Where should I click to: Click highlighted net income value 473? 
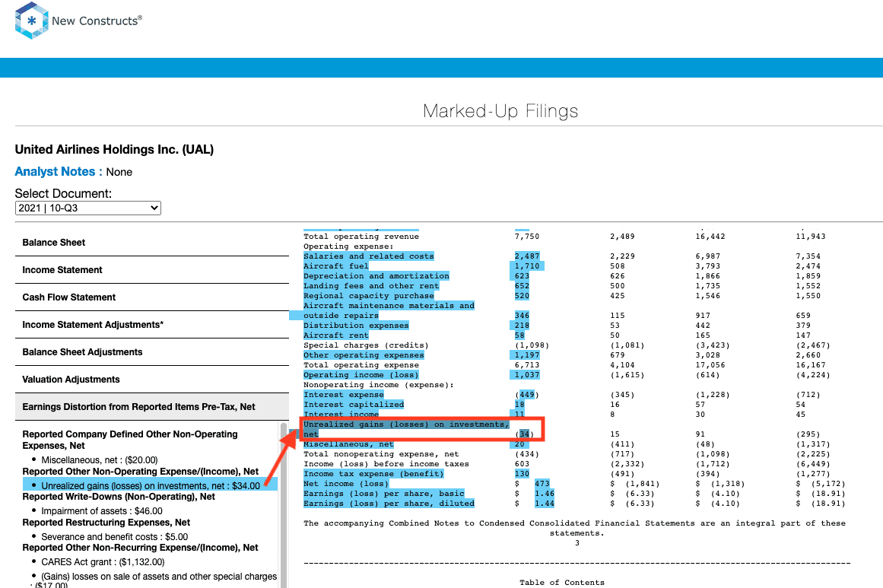click(542, 484)
